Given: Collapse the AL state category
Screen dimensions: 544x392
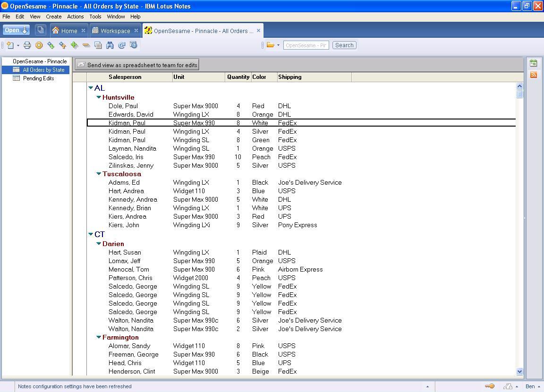Looking at the screenshot, I should 91,88.
